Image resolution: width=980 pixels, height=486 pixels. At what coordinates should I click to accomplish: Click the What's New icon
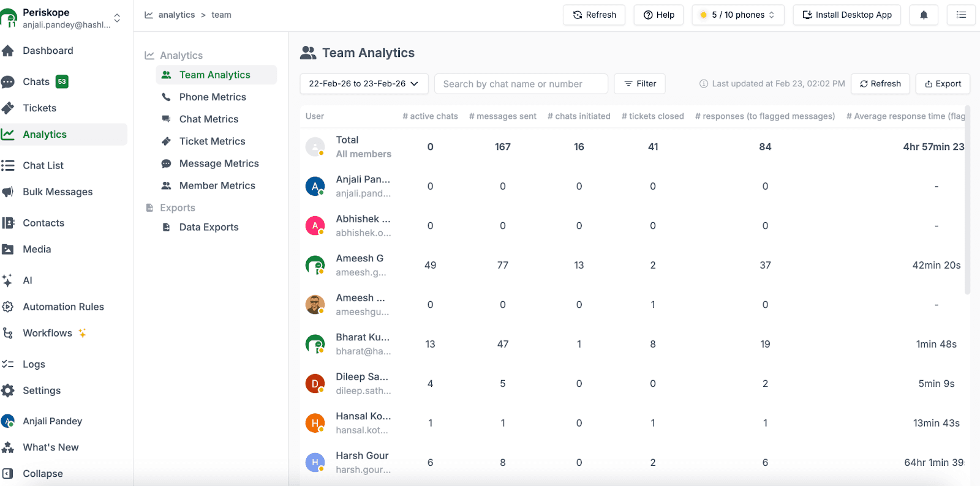8,447
